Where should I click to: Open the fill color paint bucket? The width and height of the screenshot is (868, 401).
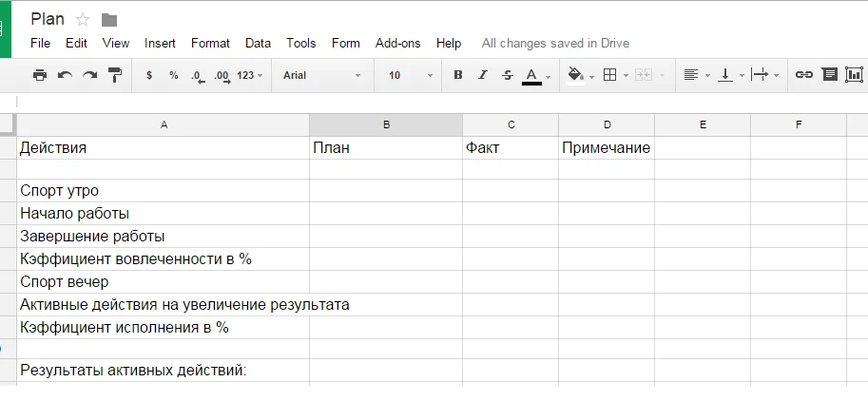pyautogui.click(x=576, y=75)
